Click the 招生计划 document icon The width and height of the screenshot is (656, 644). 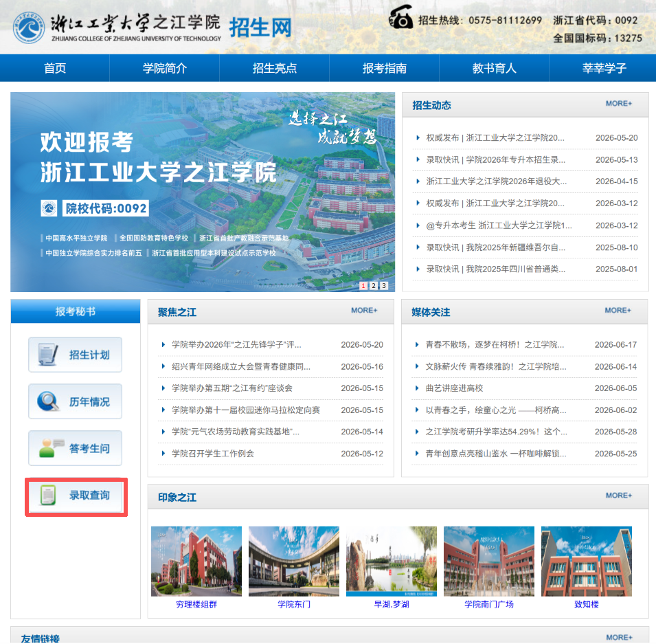[47, 355]
